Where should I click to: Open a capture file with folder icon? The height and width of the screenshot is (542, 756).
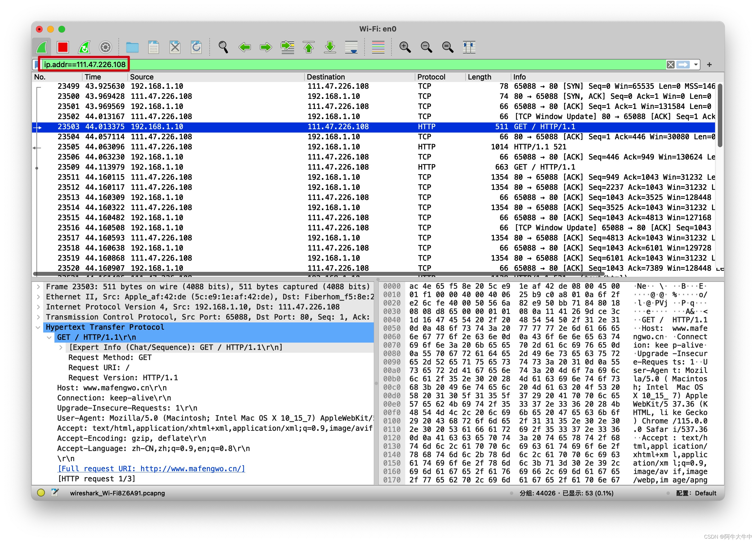click(132, 47)
